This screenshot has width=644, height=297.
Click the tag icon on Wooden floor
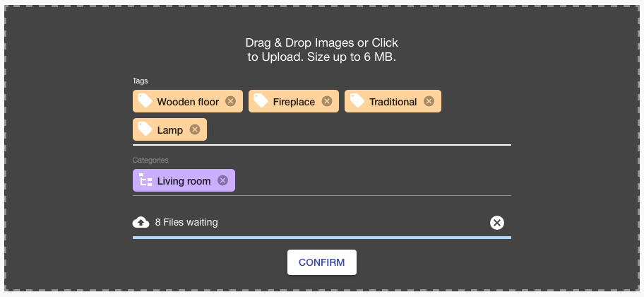145,101
